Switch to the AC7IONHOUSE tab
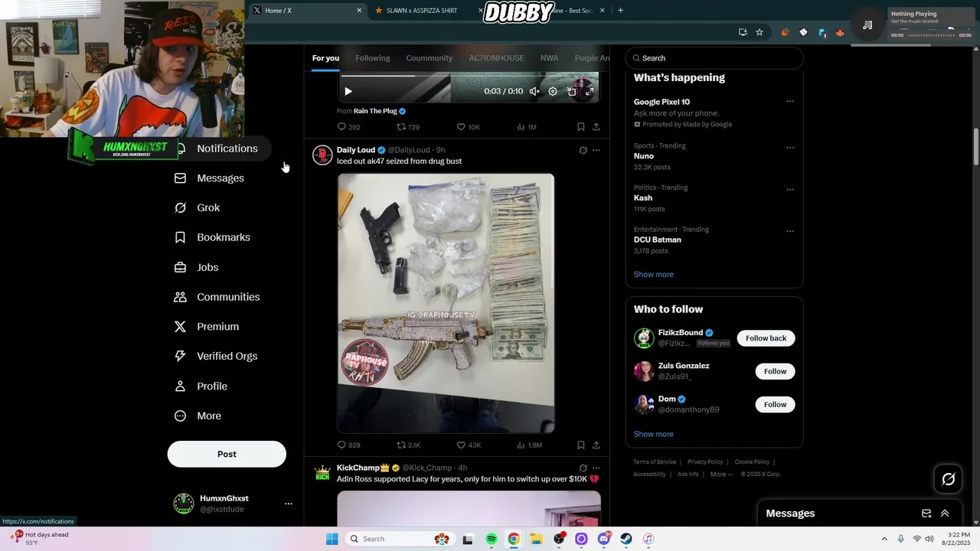This screenshot has height=551, width=980. (496, 58)
